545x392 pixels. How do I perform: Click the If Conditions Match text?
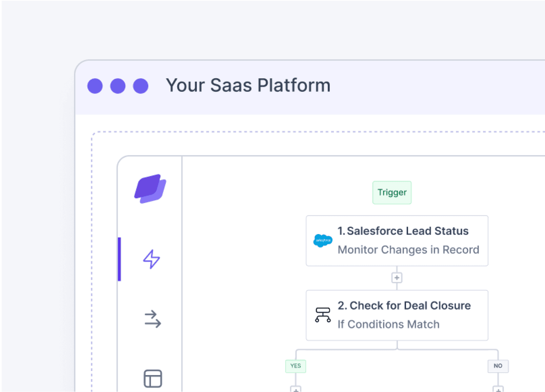click(388, 324)
